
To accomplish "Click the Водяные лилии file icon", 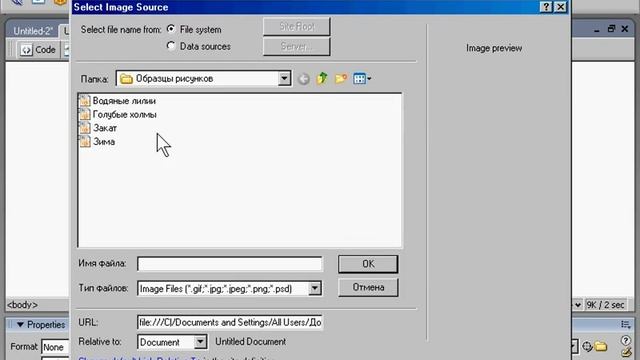I will tap(85, 100).
